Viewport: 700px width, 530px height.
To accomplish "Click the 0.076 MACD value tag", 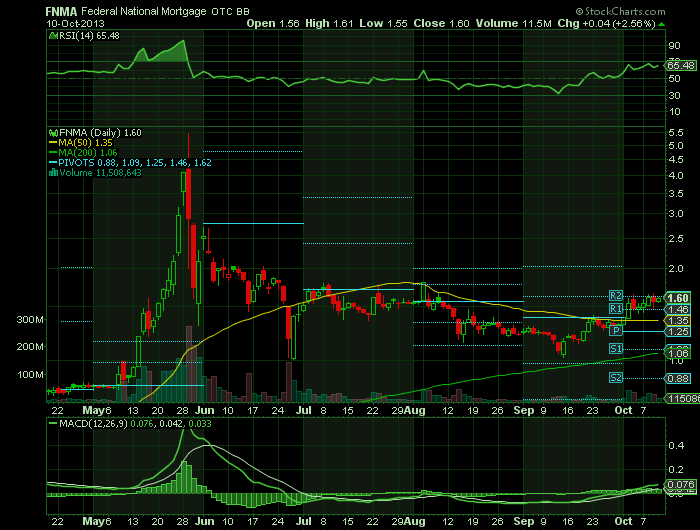I will point(681,484).
